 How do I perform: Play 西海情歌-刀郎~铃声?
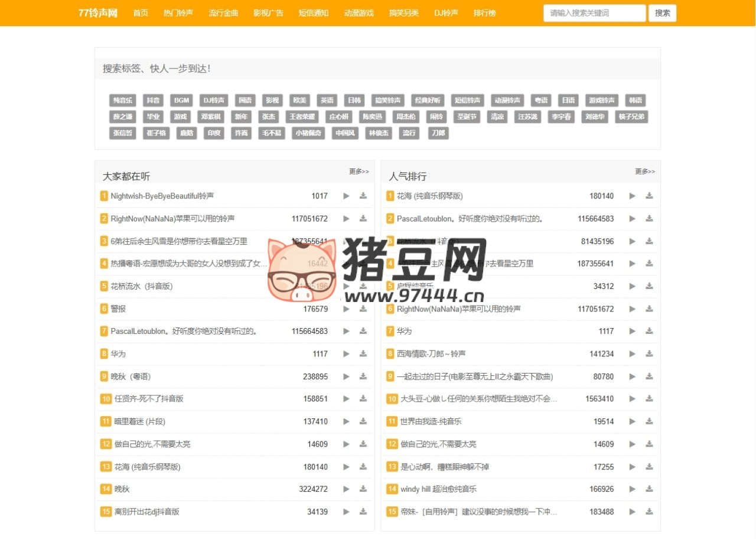631,353
